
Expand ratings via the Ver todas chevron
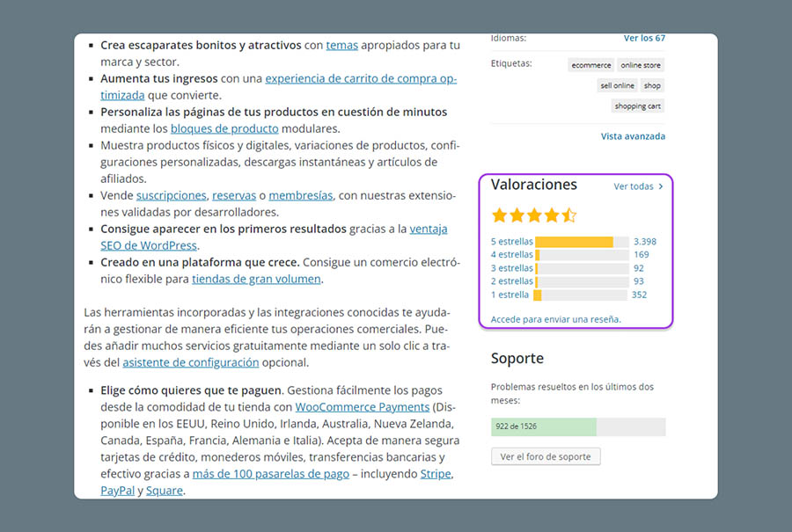(x=661, y=186)
